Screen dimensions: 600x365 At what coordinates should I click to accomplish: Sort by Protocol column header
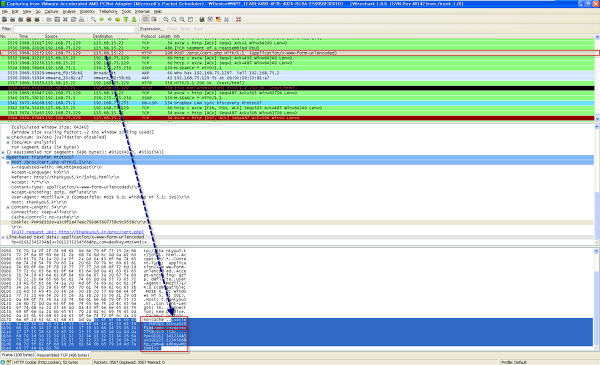(x=148, y=36)
